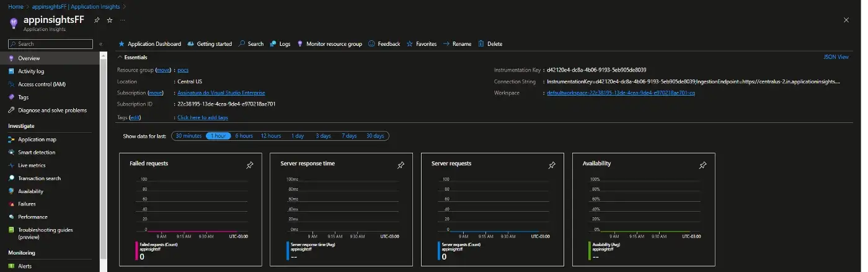Open Transaction search in the sidebar
Screen dimensions: 868x272
(50, 178)
